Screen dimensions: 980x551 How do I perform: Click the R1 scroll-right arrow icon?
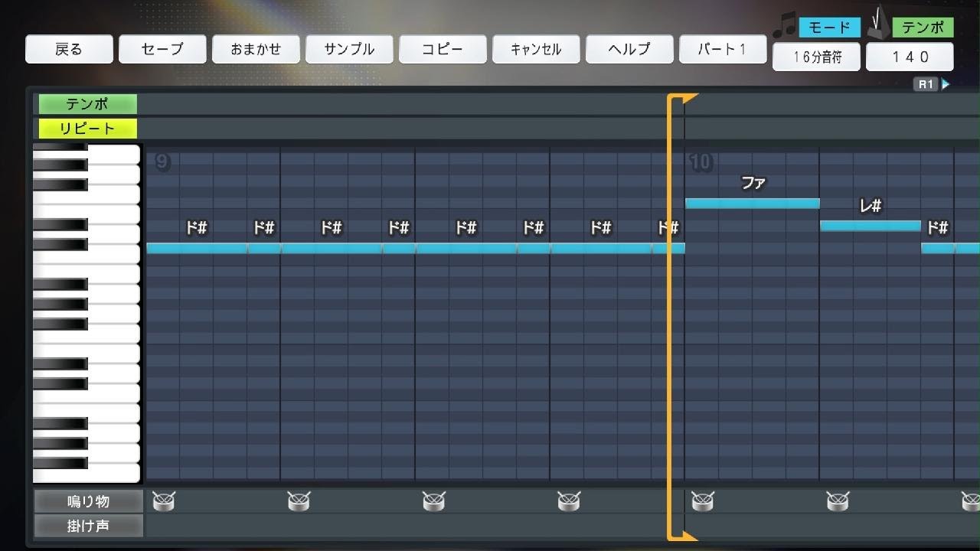946,84
